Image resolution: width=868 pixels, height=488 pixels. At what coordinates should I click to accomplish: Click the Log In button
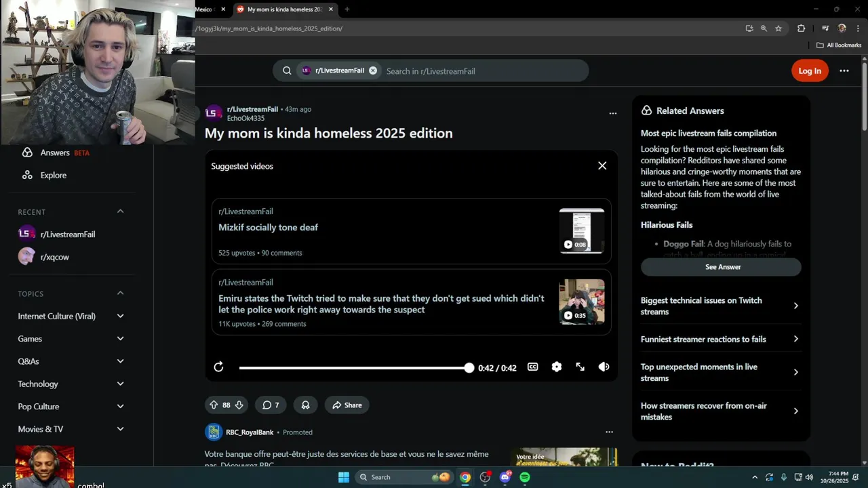[x=810, y=70]
